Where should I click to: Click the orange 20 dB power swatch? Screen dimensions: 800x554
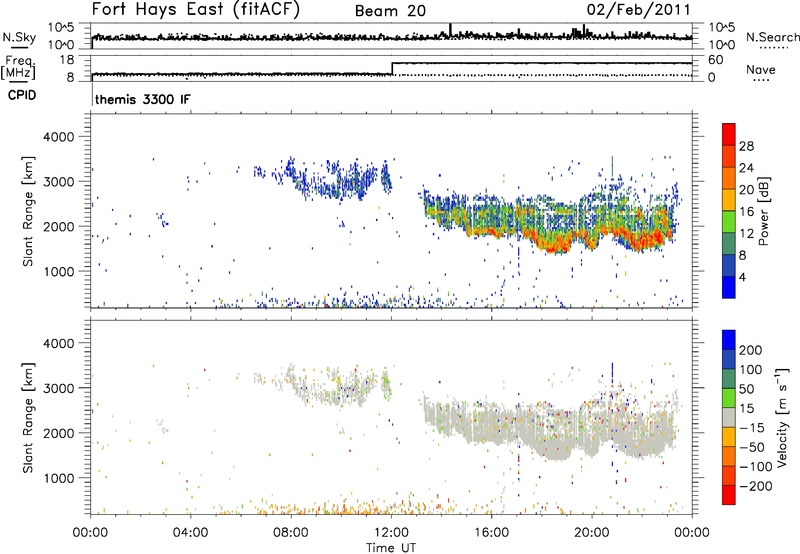click(x=729, y=178)
